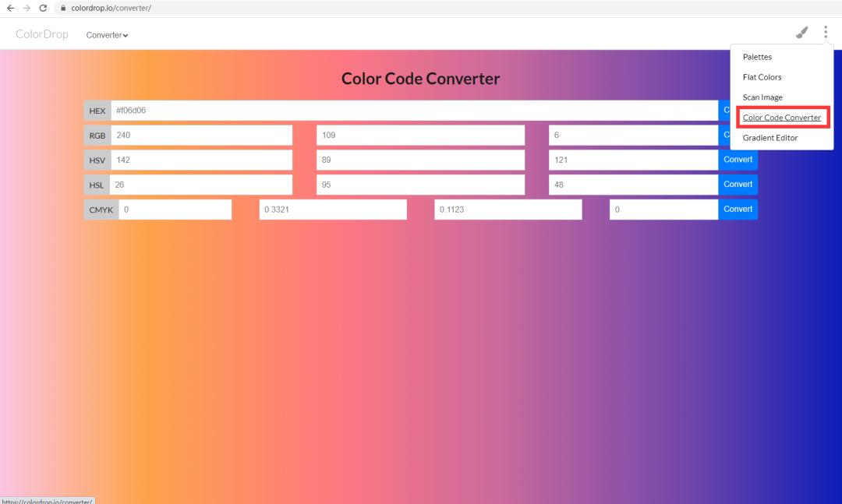842x504 pixels.
Task: Click Convert on the CMYK row
Action: (x=738, y=209)
